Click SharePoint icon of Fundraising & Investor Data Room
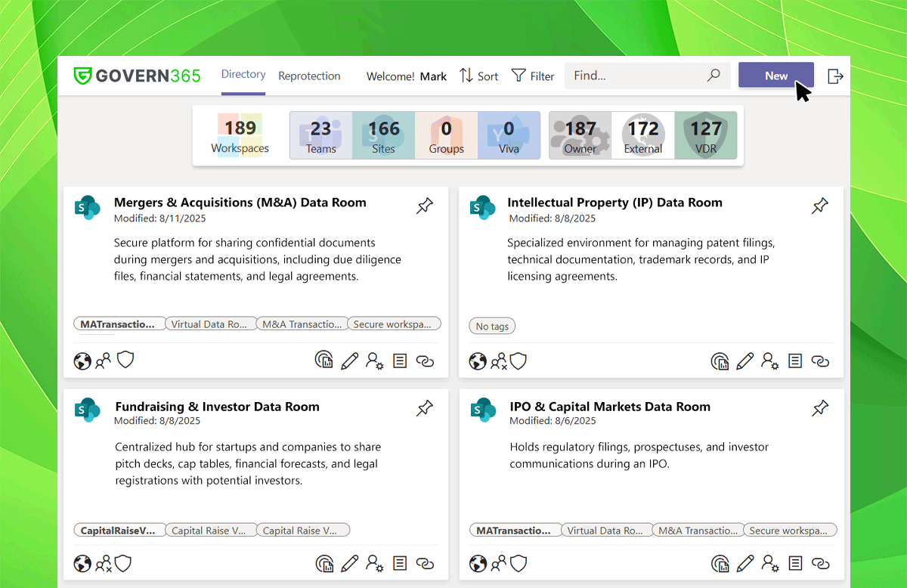 click(88, 410)
